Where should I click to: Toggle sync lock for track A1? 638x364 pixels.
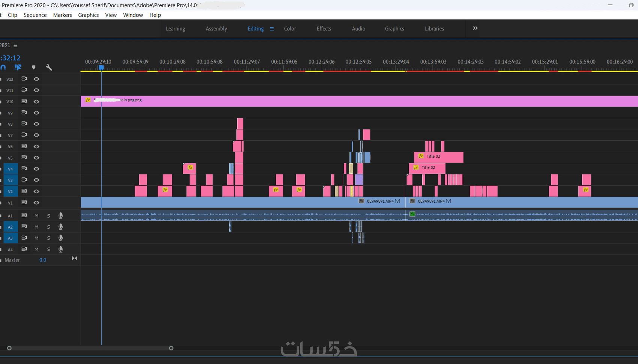tap(24, 215)
